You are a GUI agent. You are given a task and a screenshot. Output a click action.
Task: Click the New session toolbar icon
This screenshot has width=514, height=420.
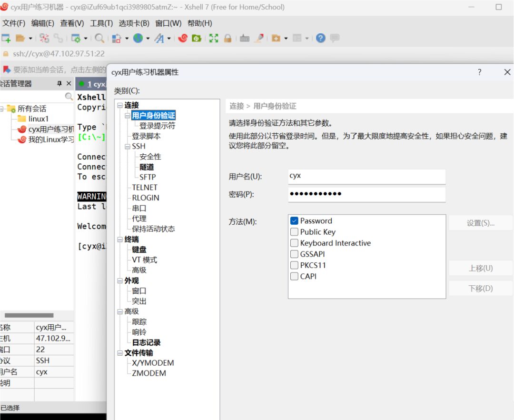[6, 39]
